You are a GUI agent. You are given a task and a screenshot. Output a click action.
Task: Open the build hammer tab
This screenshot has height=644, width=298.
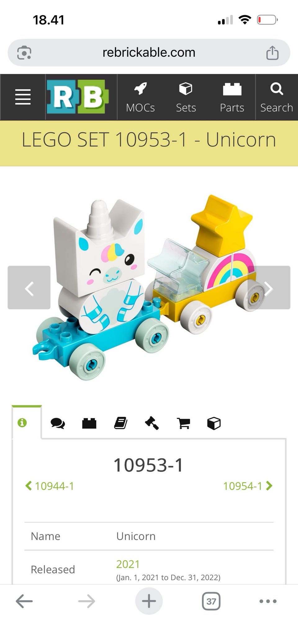tap(152, 423)
